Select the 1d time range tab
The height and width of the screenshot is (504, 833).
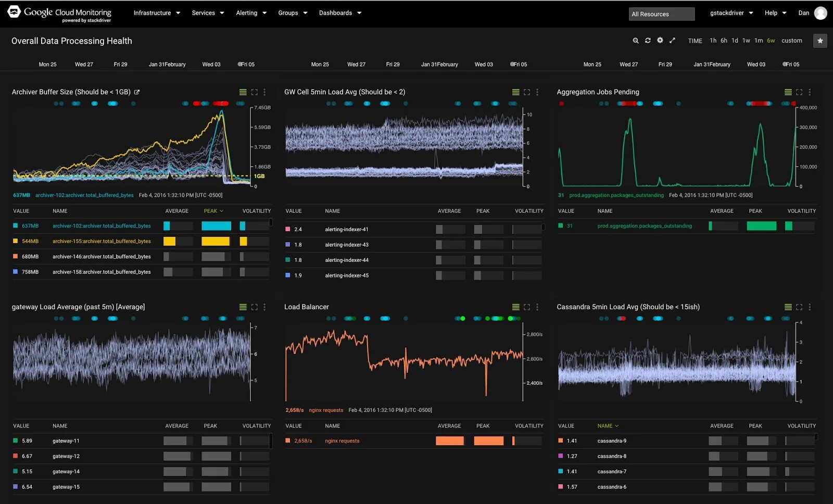(x=735, y=40)
